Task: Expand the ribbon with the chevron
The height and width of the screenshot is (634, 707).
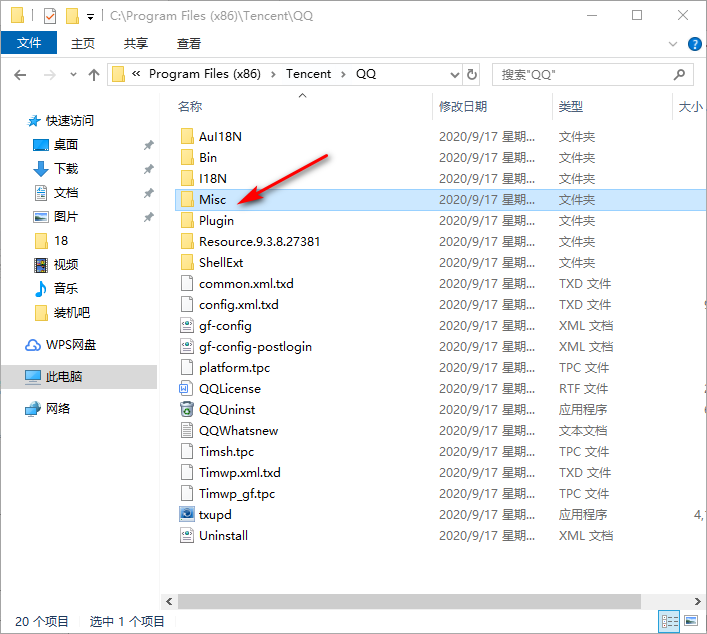Action: 673,44
